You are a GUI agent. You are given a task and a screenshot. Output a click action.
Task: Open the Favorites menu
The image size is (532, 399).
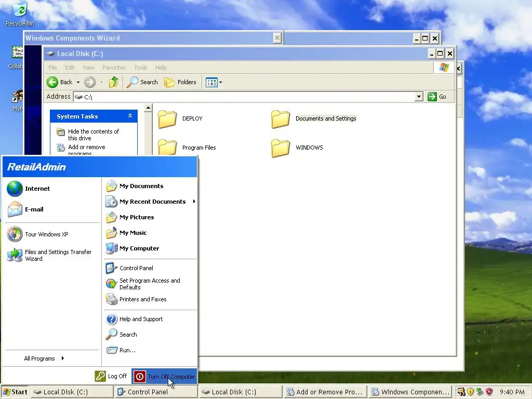point(114,68)
